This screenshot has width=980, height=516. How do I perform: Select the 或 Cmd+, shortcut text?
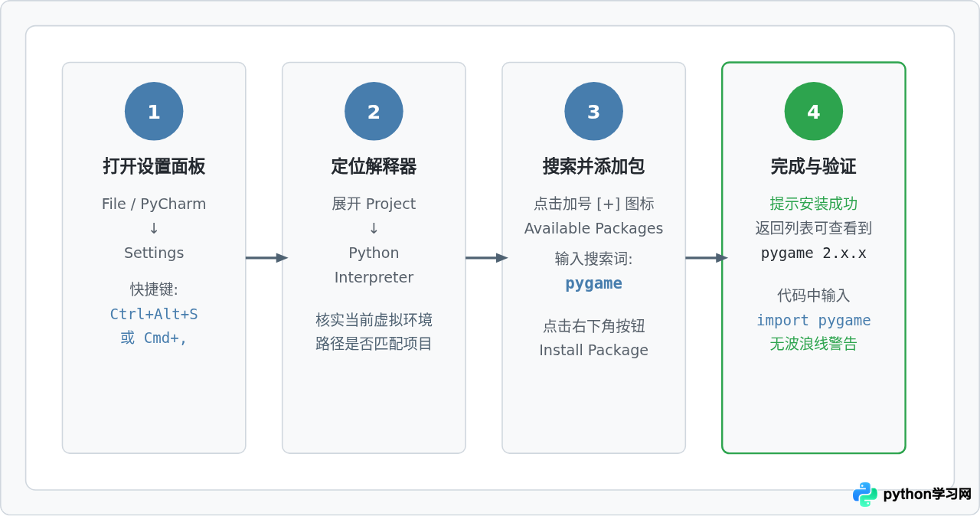coord(154,338)
